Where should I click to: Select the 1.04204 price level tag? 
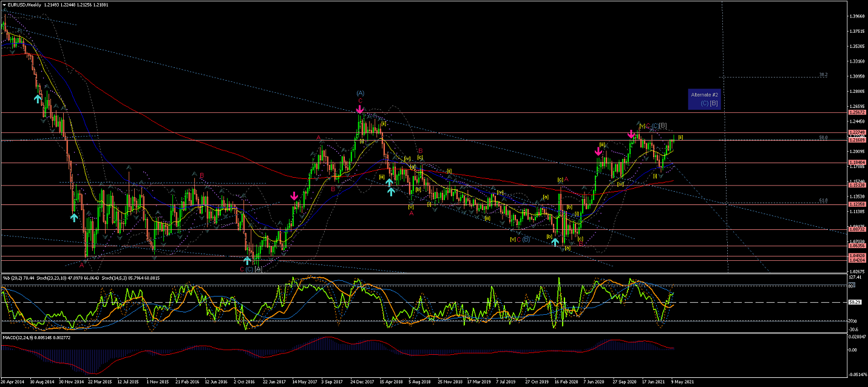point(856,260)
